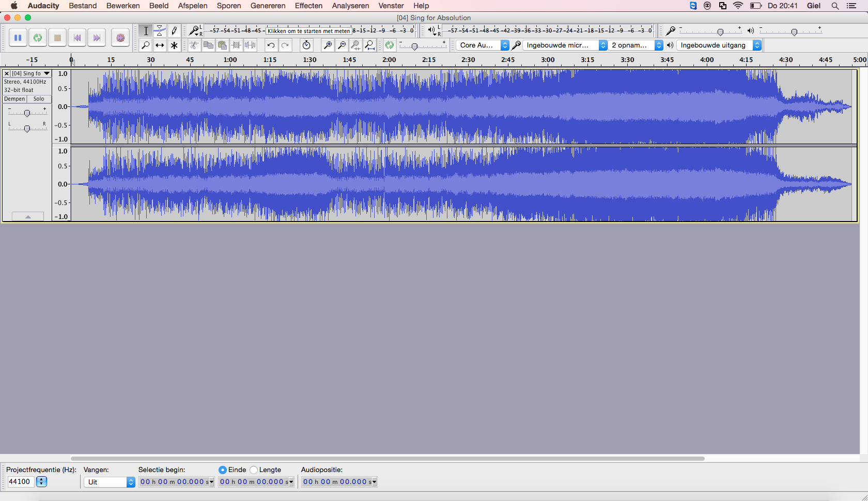Click the Trim audio icon
This screenshot has height=501, width=868.
point(236,45)
